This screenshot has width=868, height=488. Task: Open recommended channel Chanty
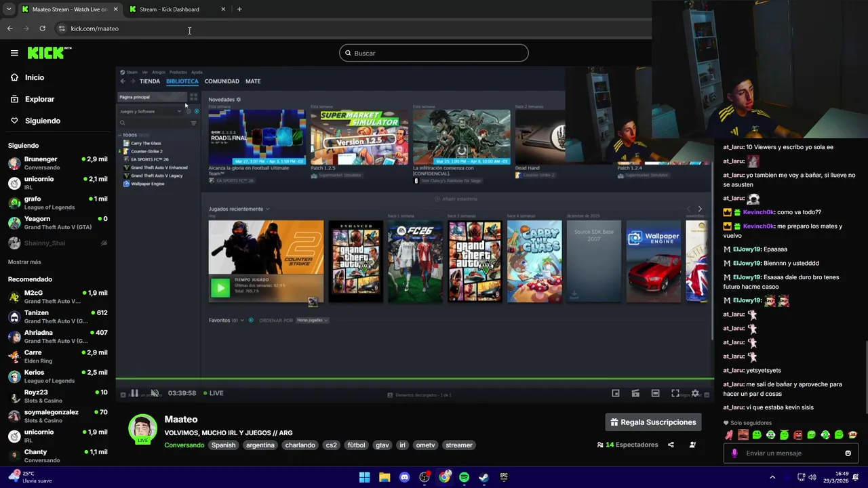click(58, 455)
